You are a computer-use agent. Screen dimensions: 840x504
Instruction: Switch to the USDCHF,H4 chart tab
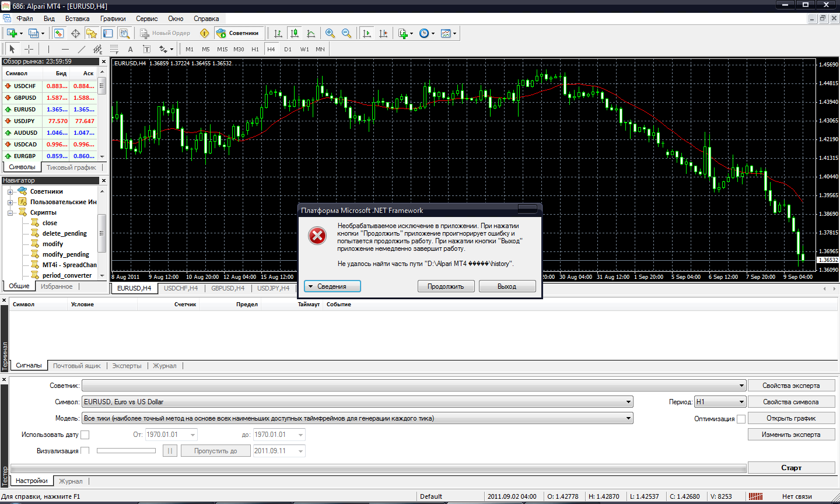[x=181, y=288]
